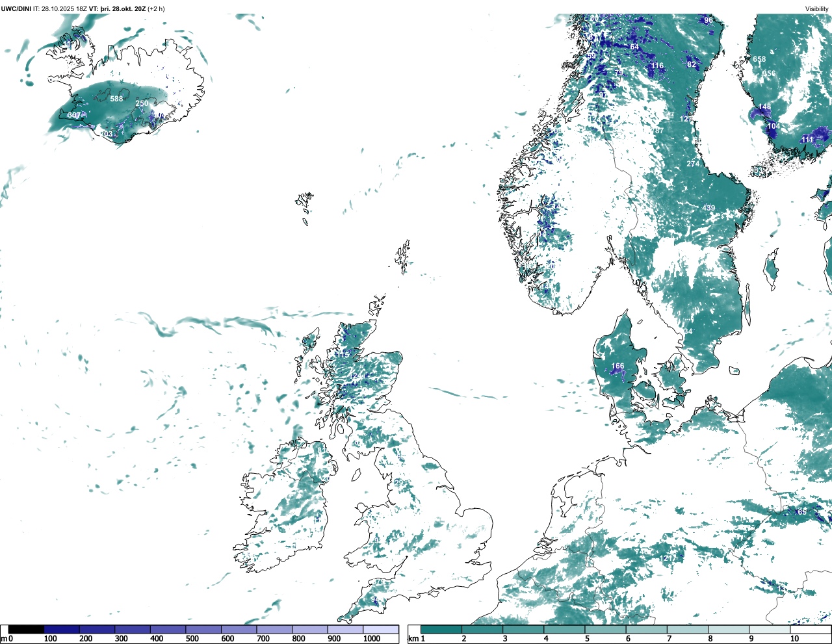The height and width of the screenshot is (644, 832).
Task: Click the valid time þri. 28.okt. 20Z
Action: [123, 8]
